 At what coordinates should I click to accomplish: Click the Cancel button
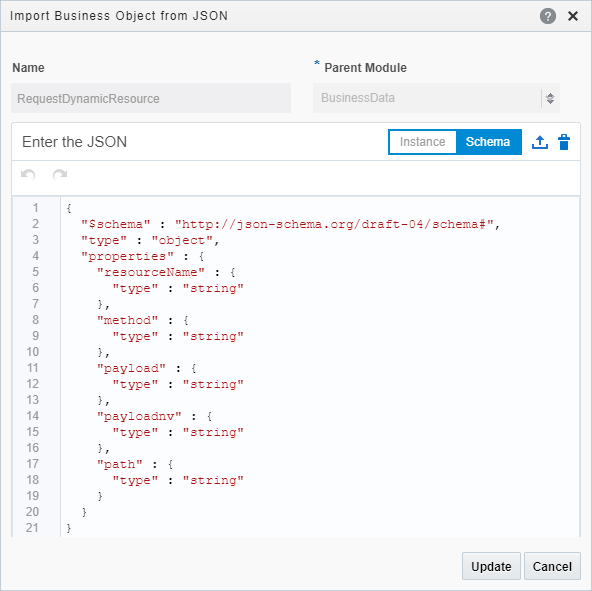(552, 566)
